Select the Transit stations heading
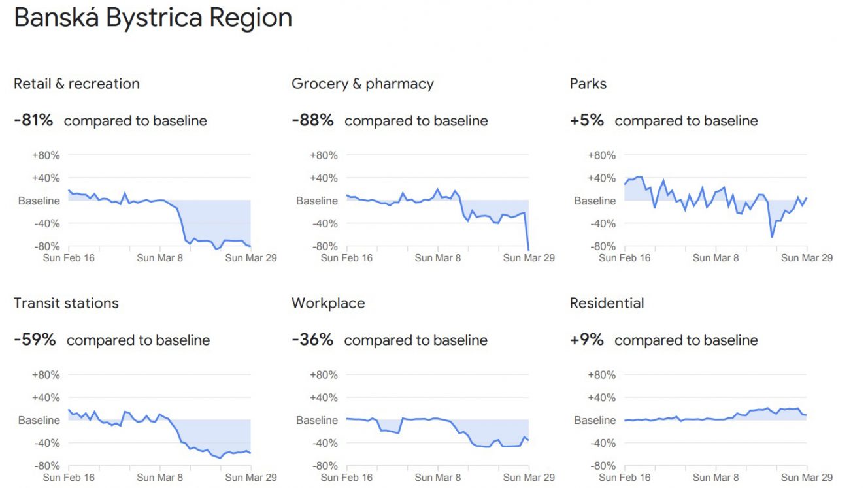 66,303
